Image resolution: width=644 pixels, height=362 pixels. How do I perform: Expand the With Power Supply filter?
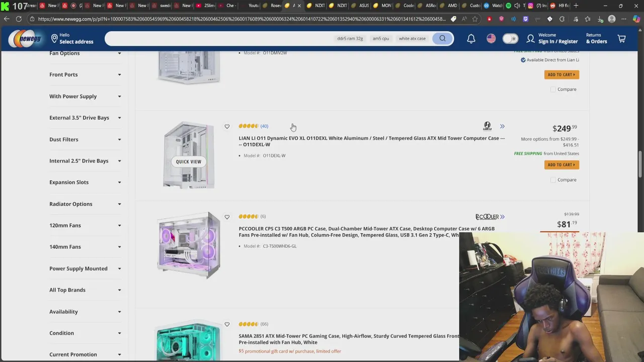pyautogui.click(x=85, y=96)
